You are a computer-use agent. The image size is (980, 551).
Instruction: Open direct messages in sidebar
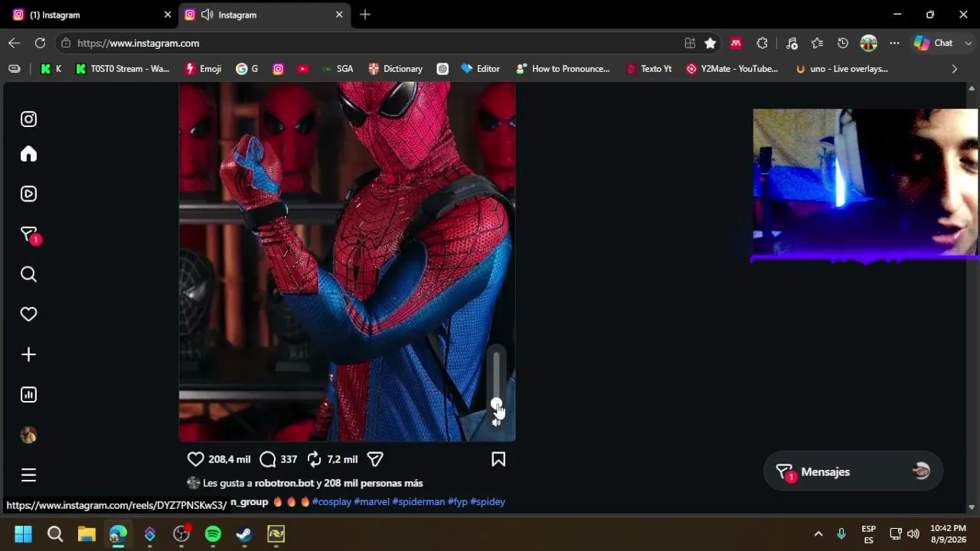pyautogui.click(x=29, y=235)
